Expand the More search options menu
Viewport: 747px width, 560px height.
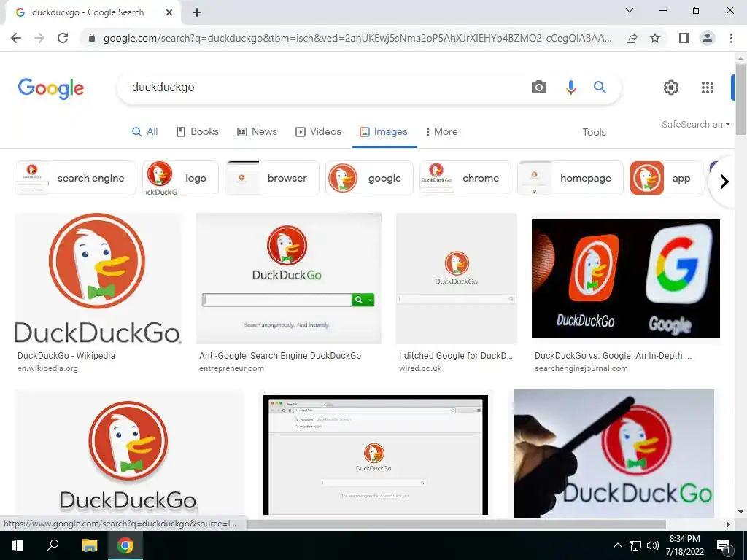[441, 132]
